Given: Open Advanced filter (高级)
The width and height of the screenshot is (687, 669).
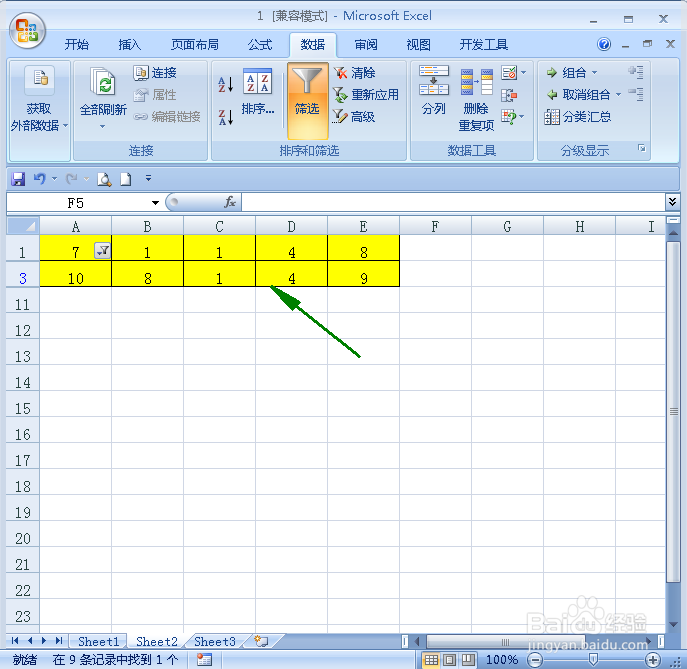Looking at the screenshot, I should pyautogui.click(x=354, y=117).
